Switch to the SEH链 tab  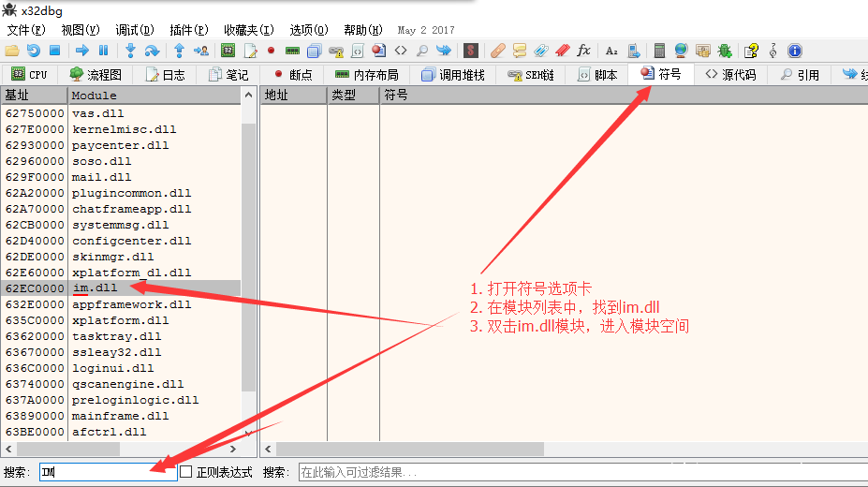click(x=530, y=75)
